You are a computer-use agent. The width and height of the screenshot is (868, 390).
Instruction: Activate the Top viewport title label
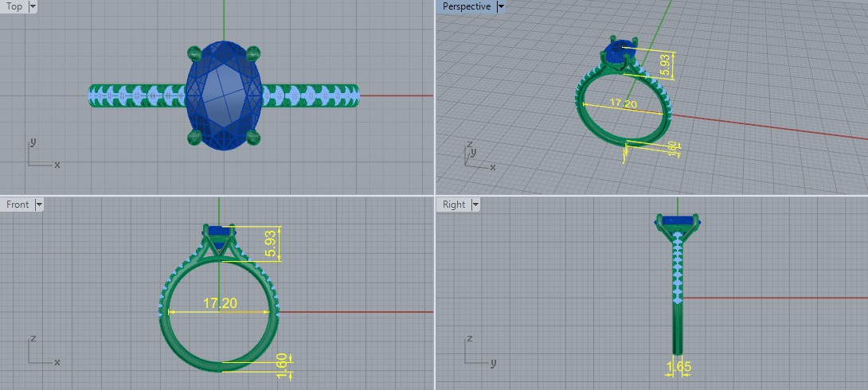(14, 6)
